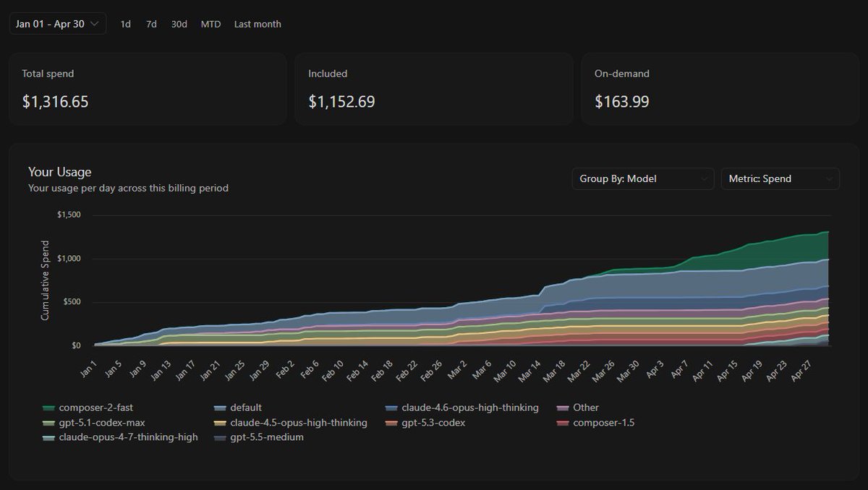Click the Total spend card label
The height and width of the screenshot is (490, 868).
tap(48, 74)
